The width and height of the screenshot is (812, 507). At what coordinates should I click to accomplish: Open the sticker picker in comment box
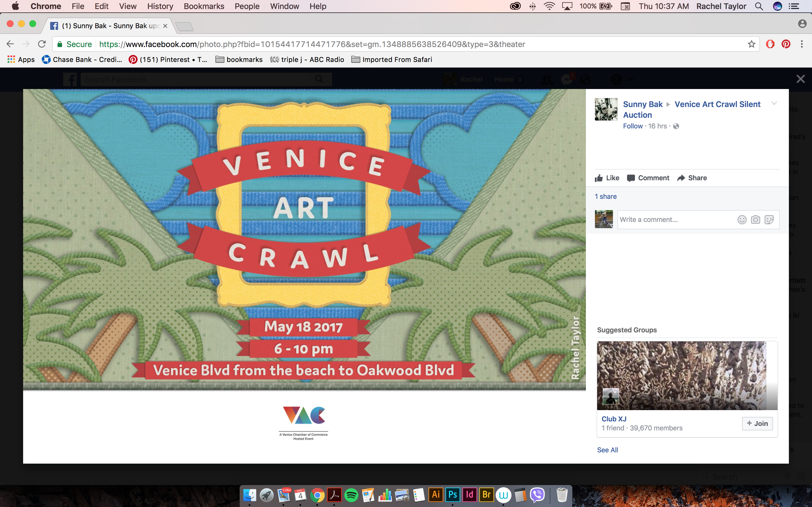[x=769, y=220]
